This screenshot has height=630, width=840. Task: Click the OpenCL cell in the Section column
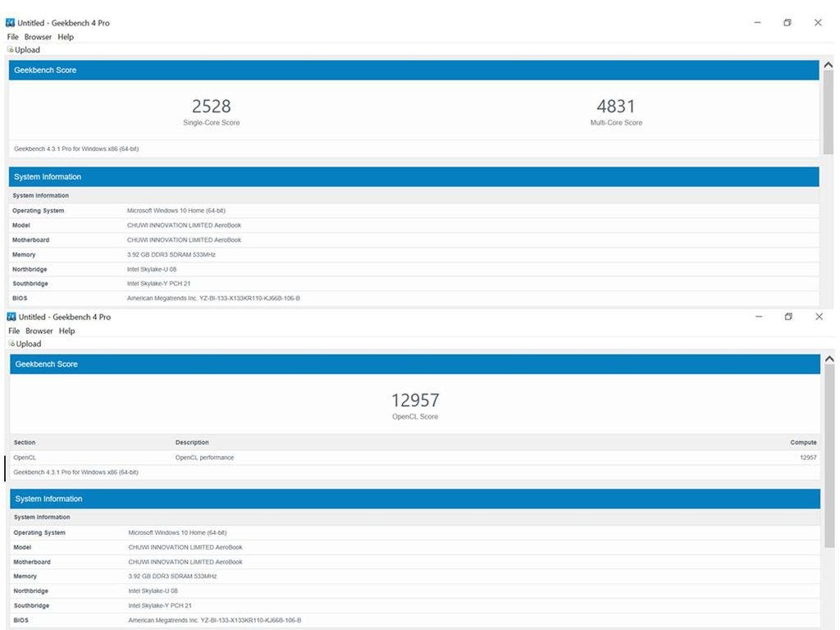point(25,458)
